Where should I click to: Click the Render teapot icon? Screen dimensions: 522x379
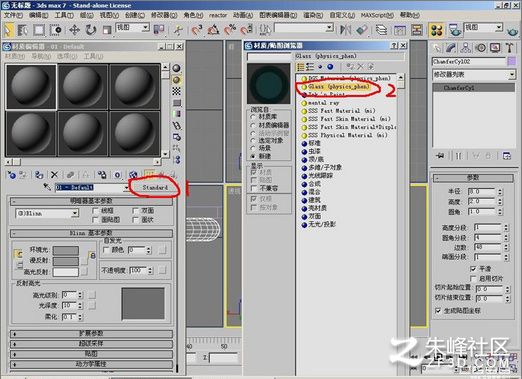(x=512, y=31)
